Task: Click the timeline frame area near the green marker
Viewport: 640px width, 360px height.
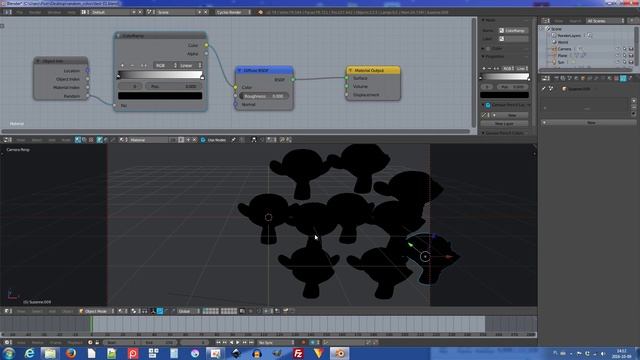Action: [91, 324]
